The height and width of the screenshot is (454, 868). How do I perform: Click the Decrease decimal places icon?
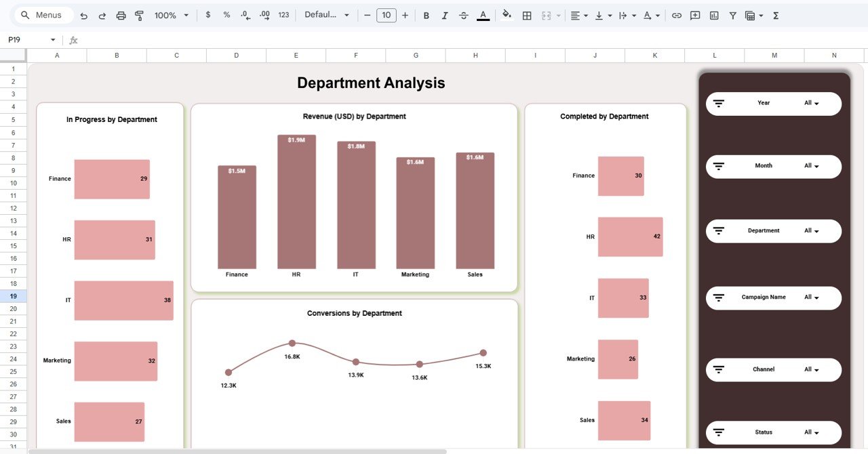[x=243, y=14]
